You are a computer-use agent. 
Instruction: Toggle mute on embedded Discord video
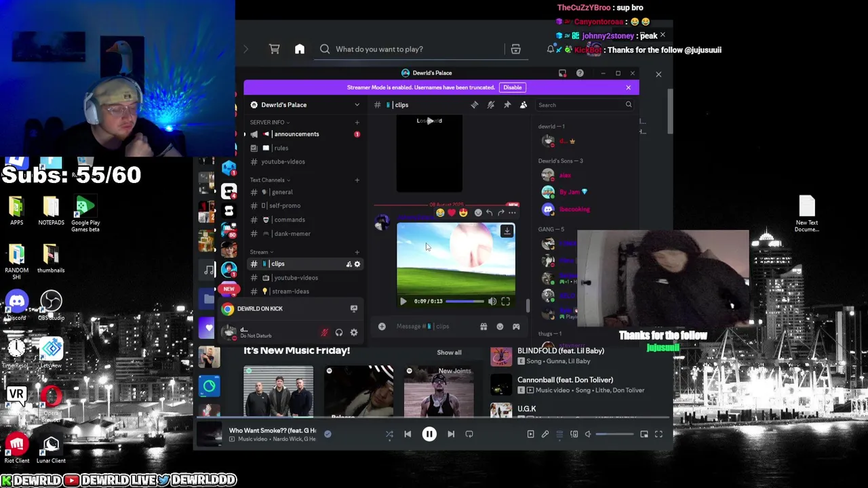[x=492, y=302]
